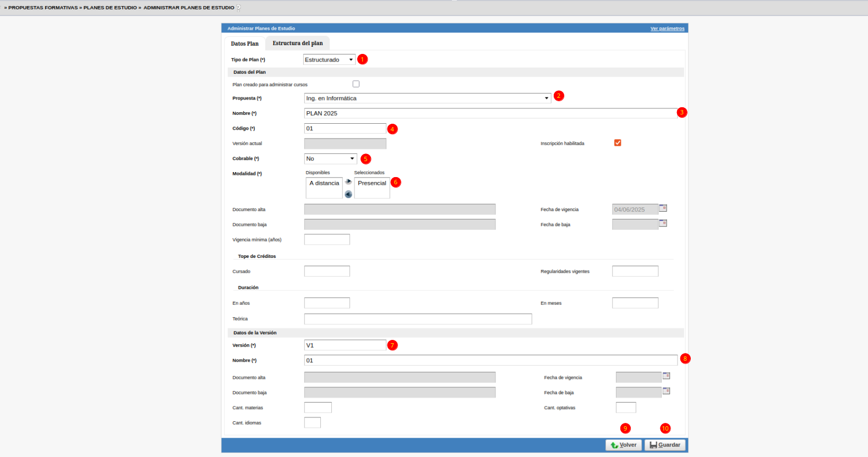The width and height of the screenshot is (868, 457).
Task: Open calendar for plan Fecha de baja
Action: click(x=663, y=223)
